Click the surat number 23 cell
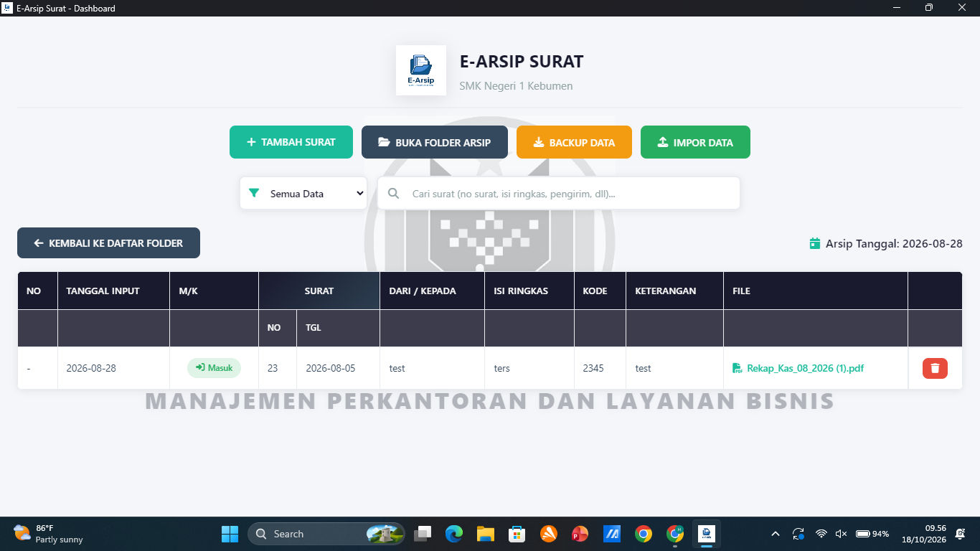 (278, 368)
